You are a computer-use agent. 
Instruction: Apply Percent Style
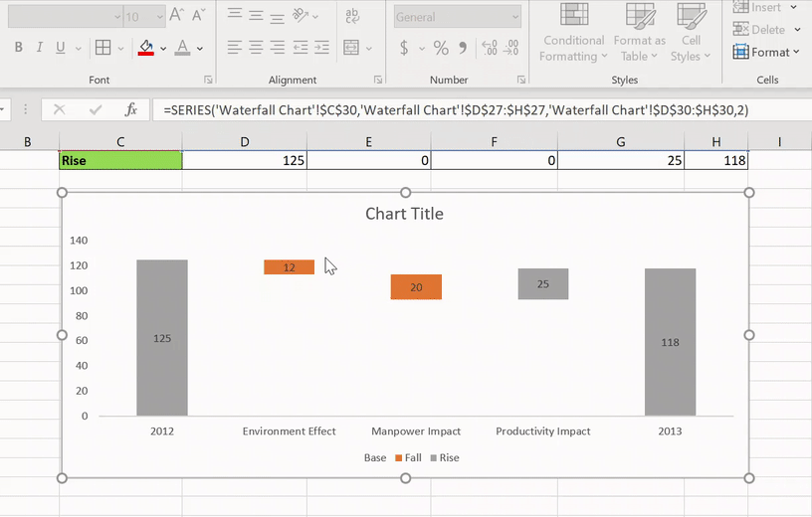pyautogui.click(x=441, y=48)
